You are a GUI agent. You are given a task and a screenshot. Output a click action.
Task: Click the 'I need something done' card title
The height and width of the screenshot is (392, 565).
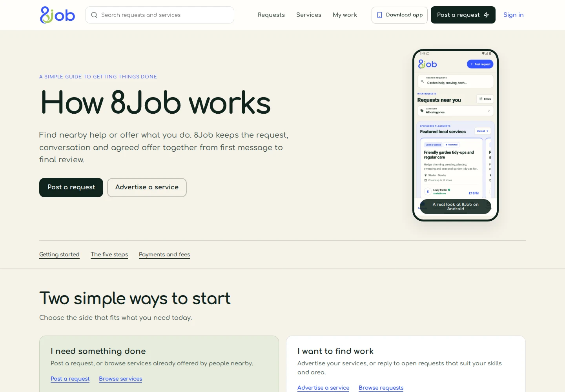click(98, 351)
